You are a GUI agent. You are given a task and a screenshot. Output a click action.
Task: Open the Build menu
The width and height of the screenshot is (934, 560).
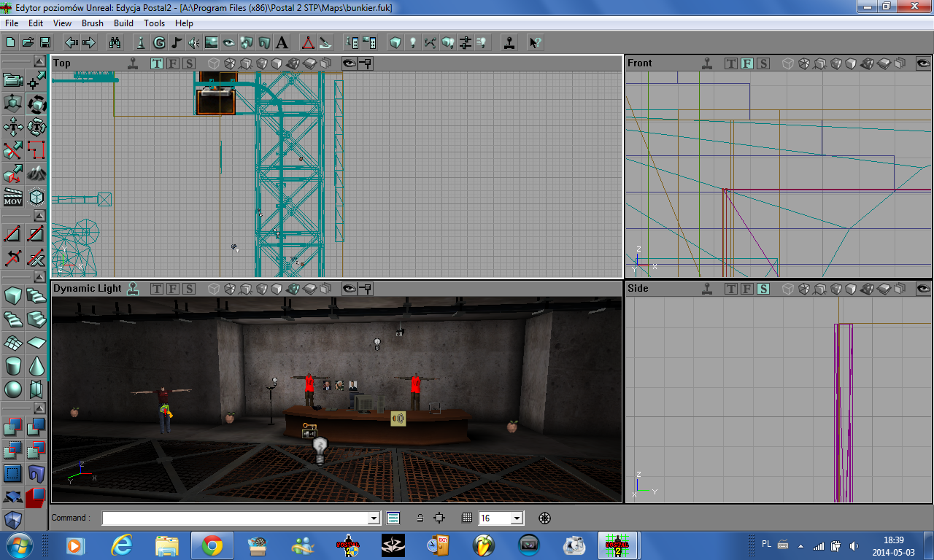(123, 23)
